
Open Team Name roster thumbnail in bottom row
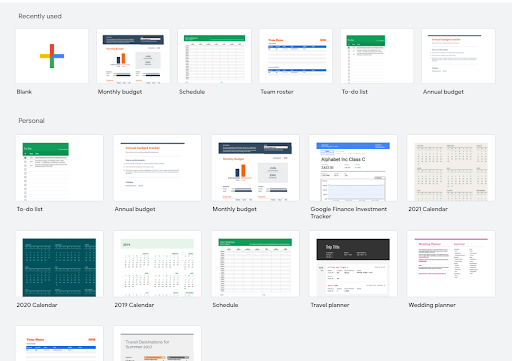click(x=59, y=344)
